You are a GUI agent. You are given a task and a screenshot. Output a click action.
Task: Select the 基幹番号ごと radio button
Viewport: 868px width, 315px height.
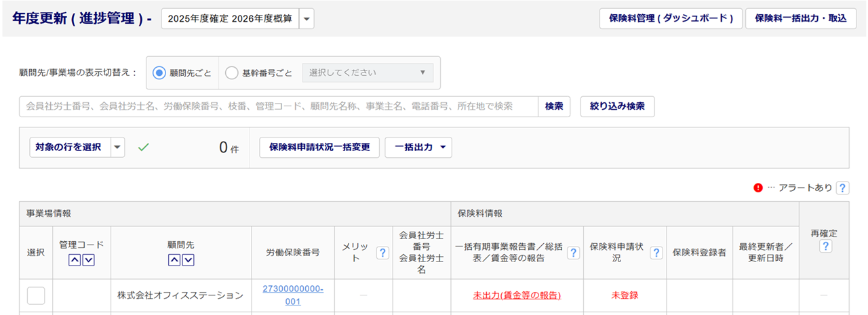(231, 73)
